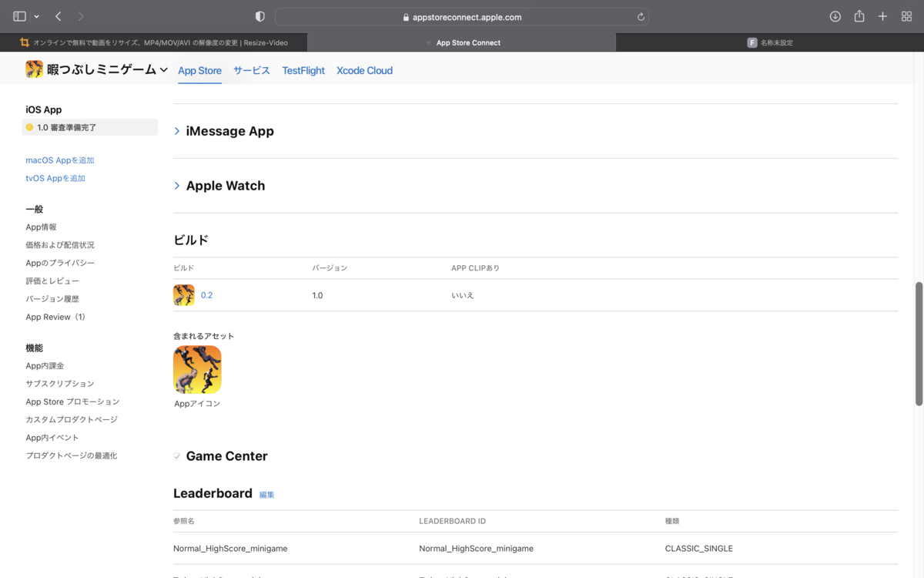This screenshot has height=578, width=924.
Task: Click the Leaderboard 編集 link
Action: click(x=266, y=495)
